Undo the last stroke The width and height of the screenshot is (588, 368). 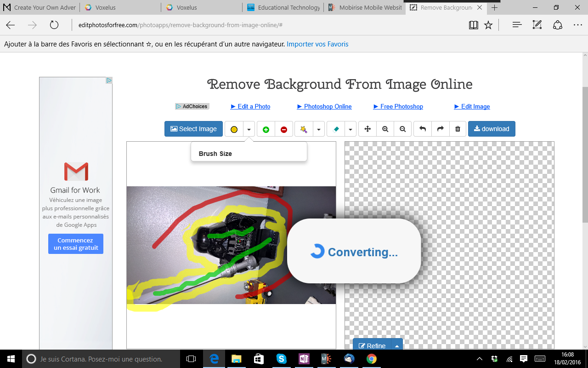(x=423, y=129)
